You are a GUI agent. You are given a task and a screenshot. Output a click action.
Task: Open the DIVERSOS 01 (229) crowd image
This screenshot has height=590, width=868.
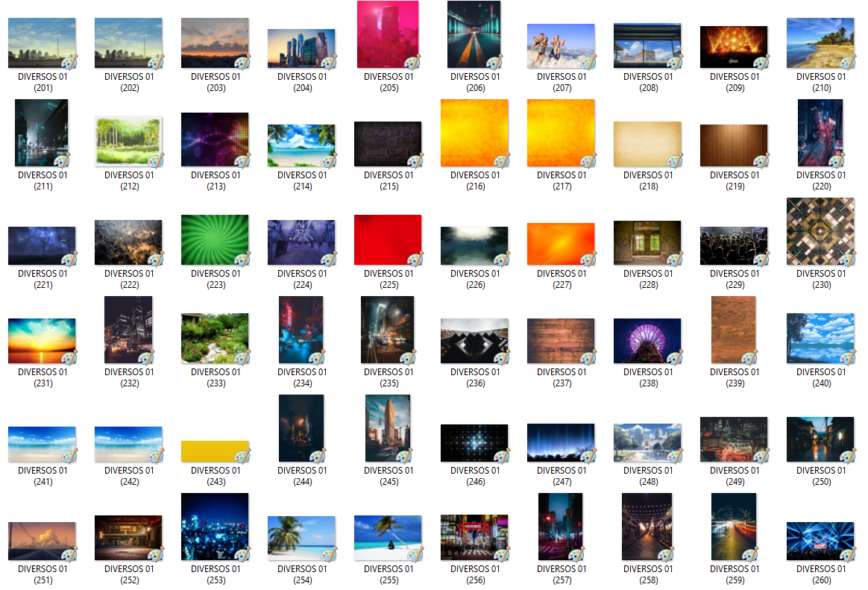pyautogui.click(x=734, y=245)
